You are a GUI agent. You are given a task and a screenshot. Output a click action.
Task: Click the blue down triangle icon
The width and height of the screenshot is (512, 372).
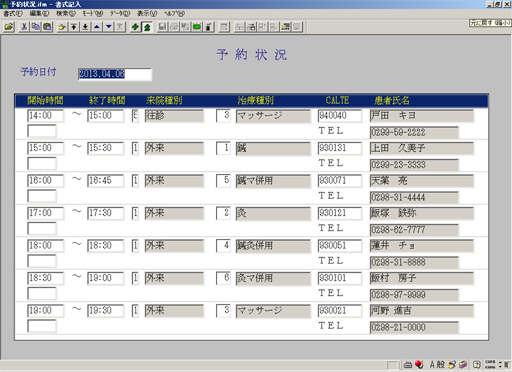point(108,27)
